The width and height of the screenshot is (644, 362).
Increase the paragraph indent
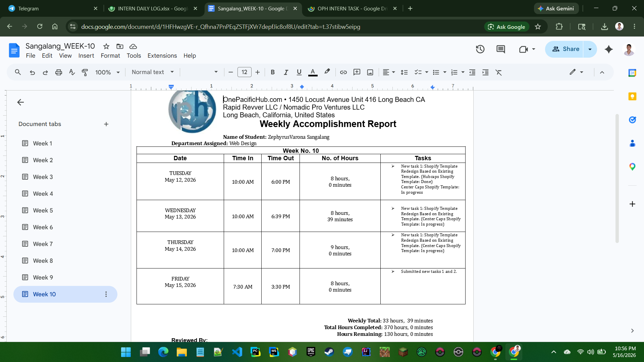coord(485,72)
